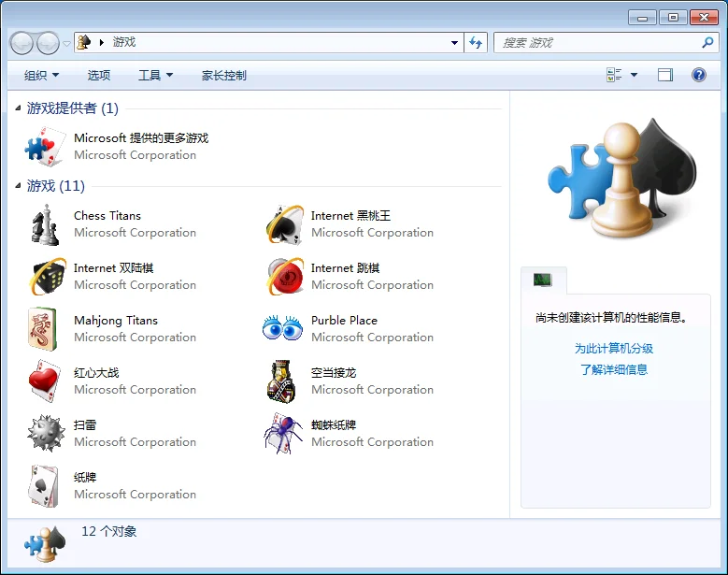Open the Chess Titans game icon
This screenshot has width=728, height=575.
coord(44,224)
